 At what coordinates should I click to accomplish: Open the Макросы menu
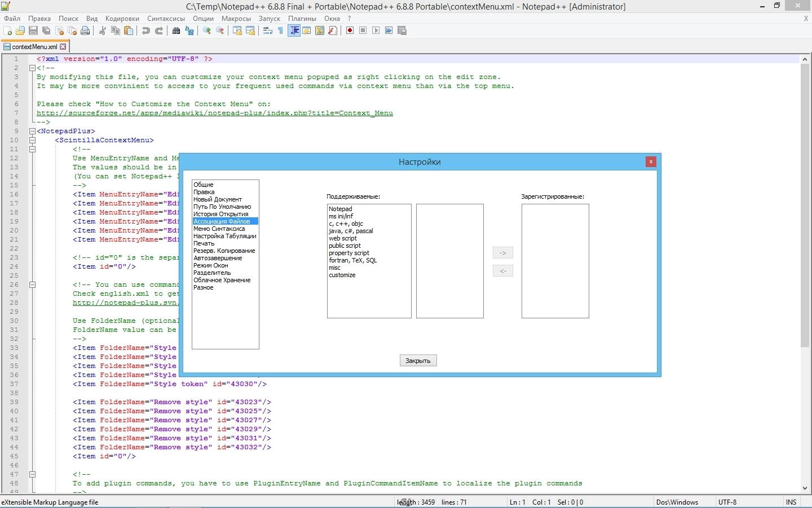tap(236, 18)
